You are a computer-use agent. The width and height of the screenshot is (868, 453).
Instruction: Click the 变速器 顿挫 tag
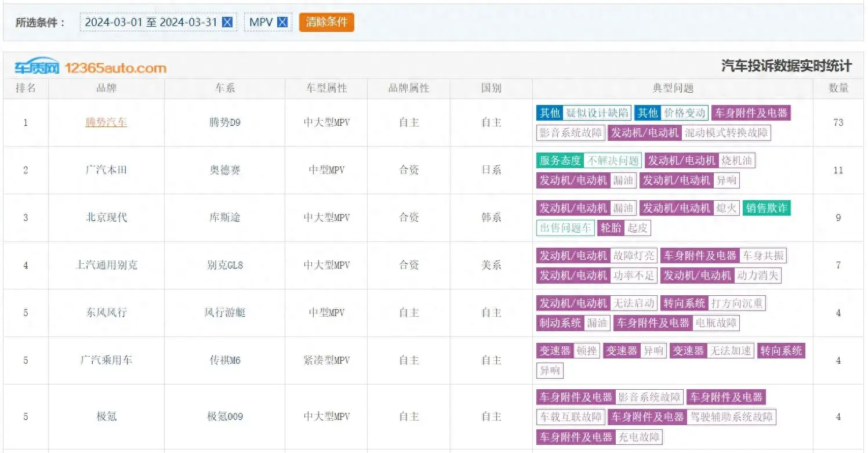tap(568, 351)
